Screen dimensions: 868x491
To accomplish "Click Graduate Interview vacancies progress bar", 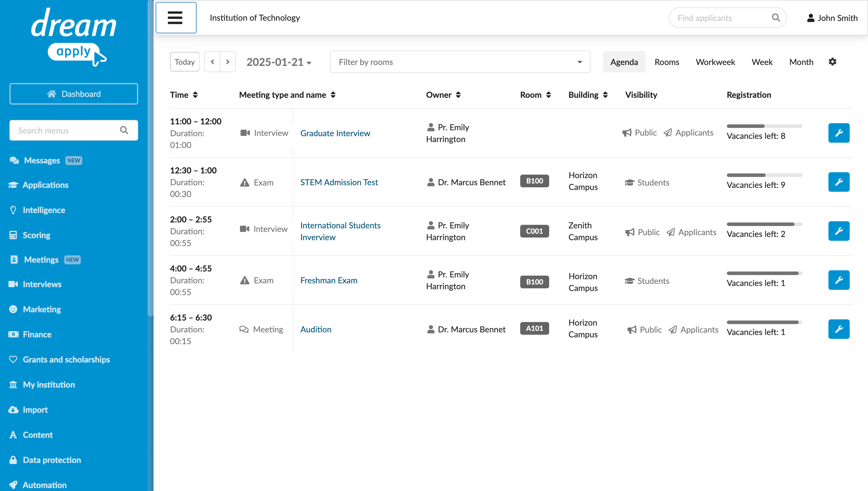I will pos(764,126).
